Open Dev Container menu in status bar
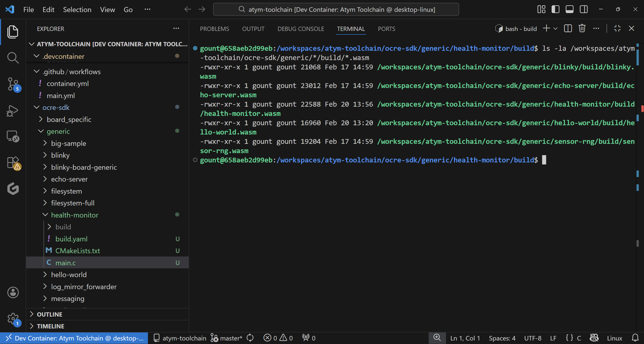The height and width of the screenshot is (344, 644). pyautogui.click(x=73, y=338)
